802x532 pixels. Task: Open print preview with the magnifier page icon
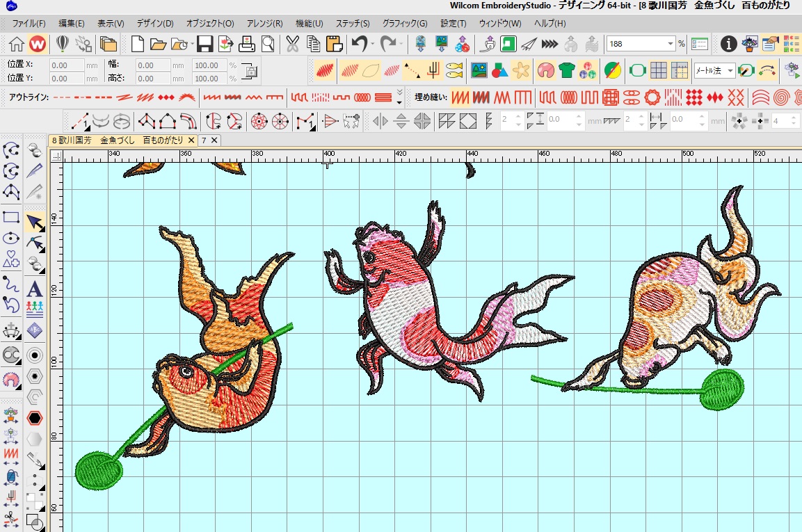coord(268,44)
